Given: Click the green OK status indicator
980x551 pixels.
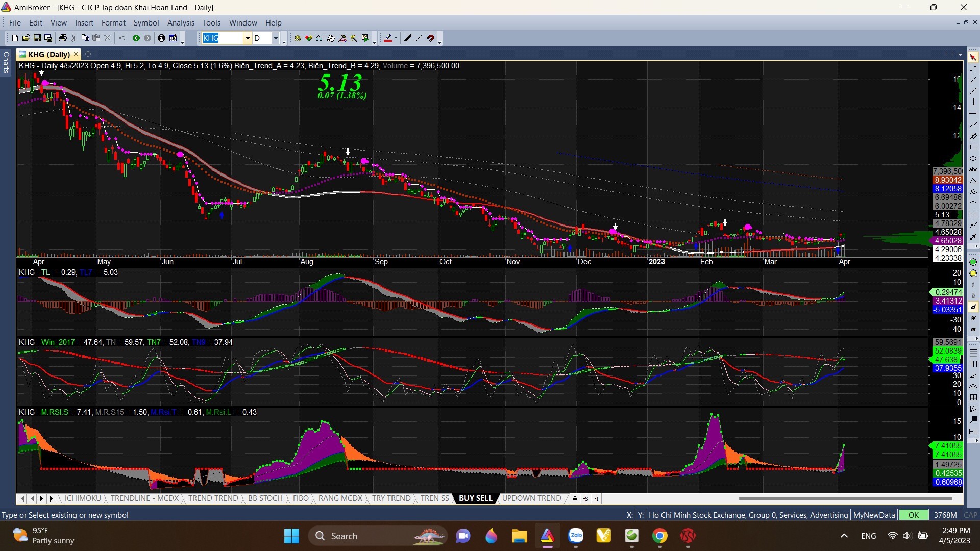Looking at the screenshot, I should coord(914,515).
